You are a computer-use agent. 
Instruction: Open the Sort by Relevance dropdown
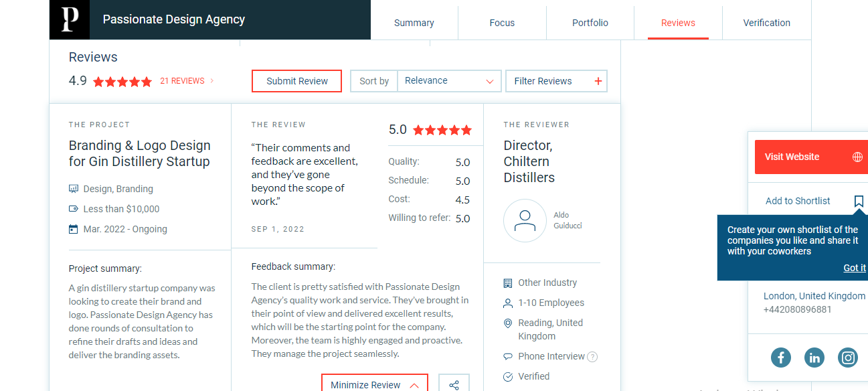pyautogui.click(x=448, y=81)
